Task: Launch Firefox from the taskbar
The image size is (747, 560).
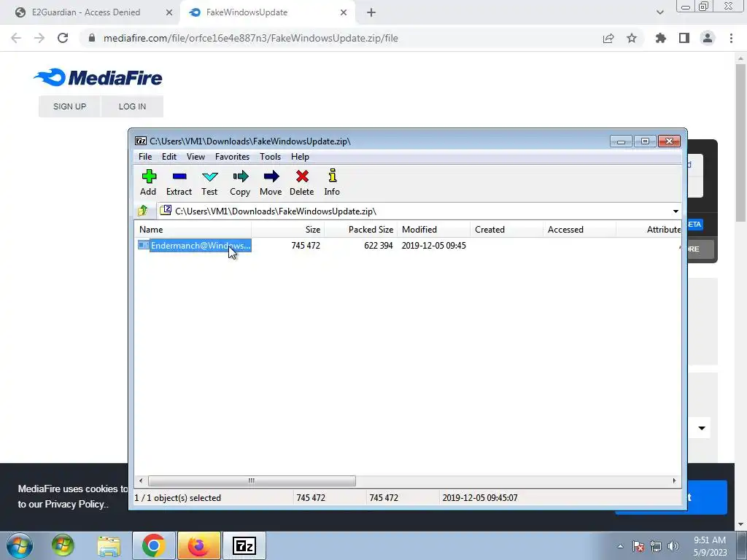Action: (199, 545)
